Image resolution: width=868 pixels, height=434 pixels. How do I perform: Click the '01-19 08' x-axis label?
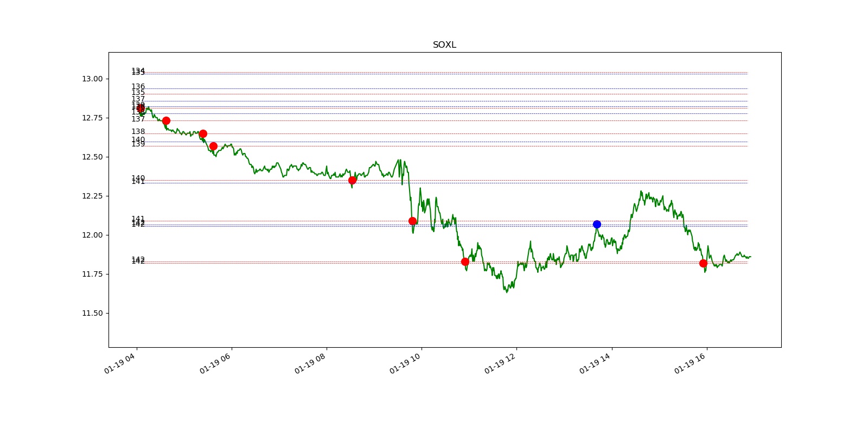[310, 362]
